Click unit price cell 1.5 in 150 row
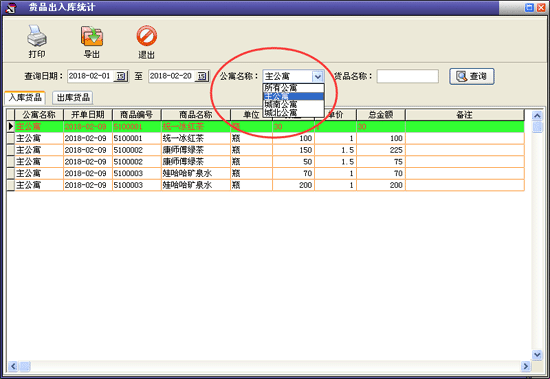 pos(335,150)
